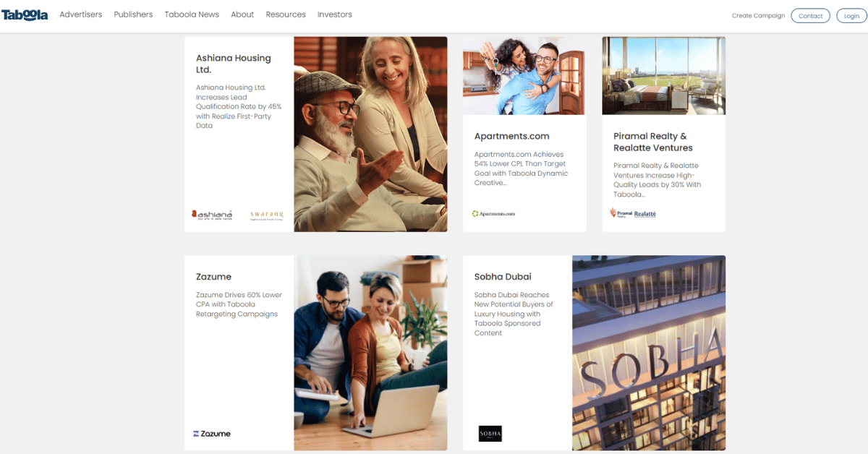Select Sobha Dubai luxury housing description
The height and width of the screenshot is (454, 868).
514,314
